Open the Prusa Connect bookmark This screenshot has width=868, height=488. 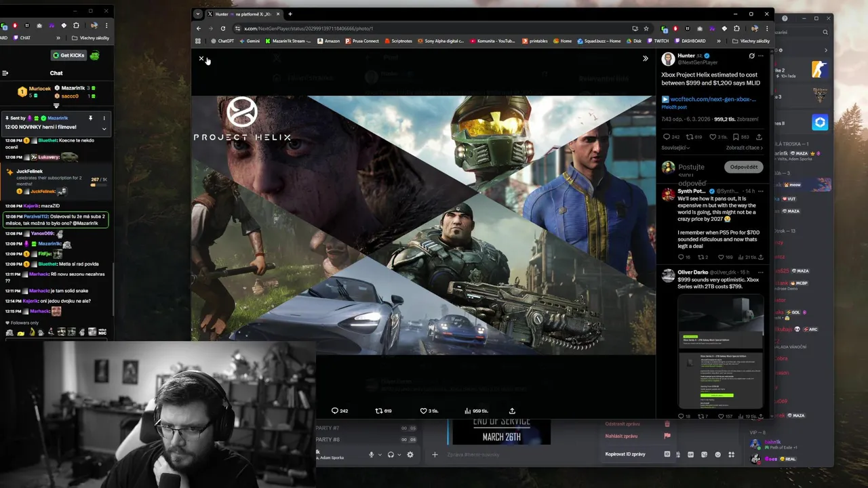tap(361, 41)
